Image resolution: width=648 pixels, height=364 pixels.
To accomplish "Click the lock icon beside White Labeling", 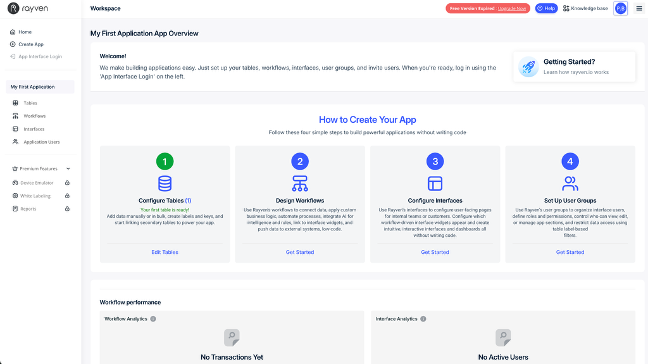I will [x=67, y=196].
